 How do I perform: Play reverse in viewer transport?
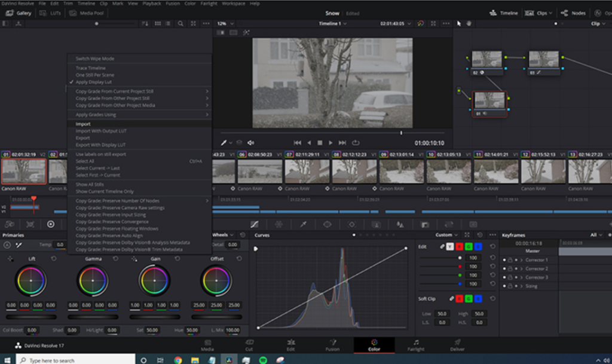click(x=309, y=143)
